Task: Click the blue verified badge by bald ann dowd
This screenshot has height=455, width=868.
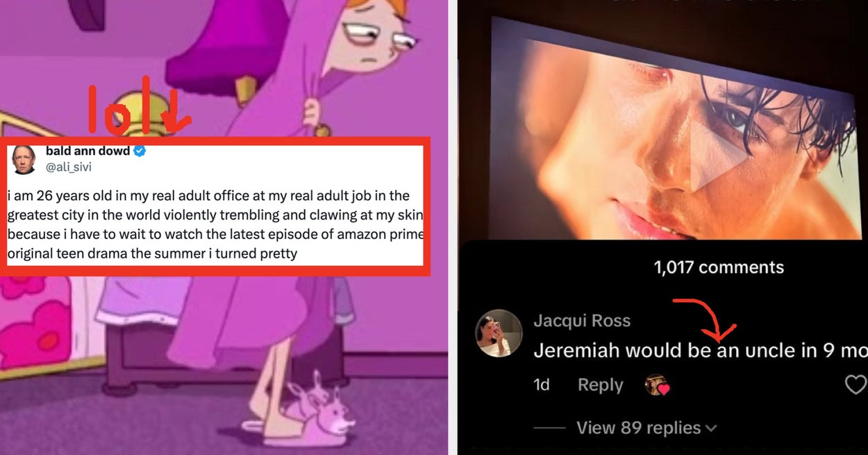Action: [140, 151]
